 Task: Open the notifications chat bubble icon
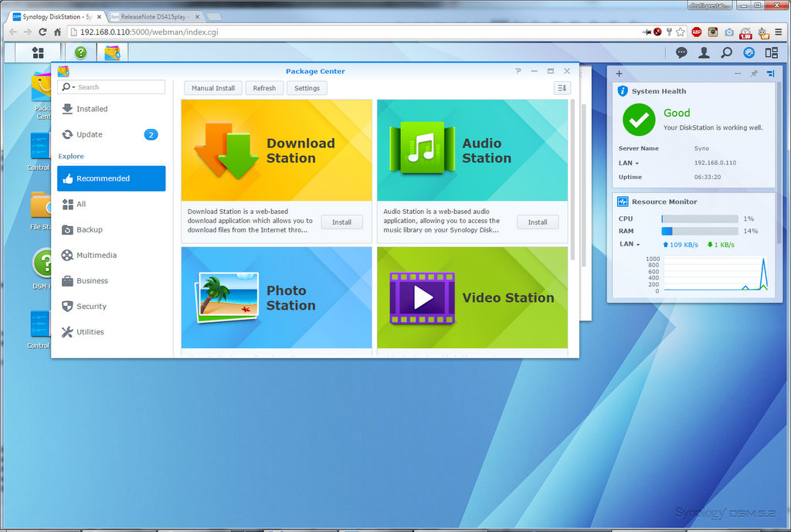point(681,53)
